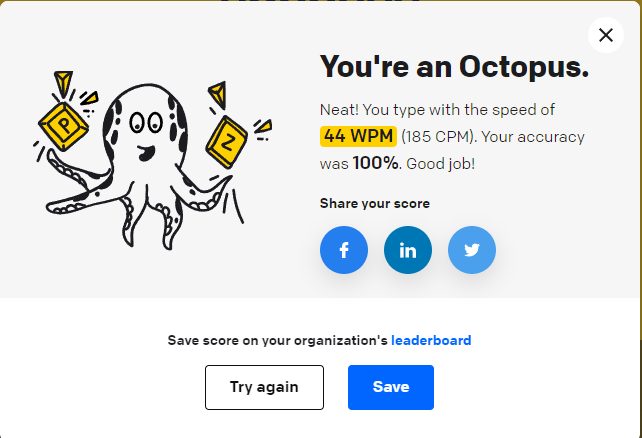Click the "You're an Octopus." heading

tap(454, 67)
